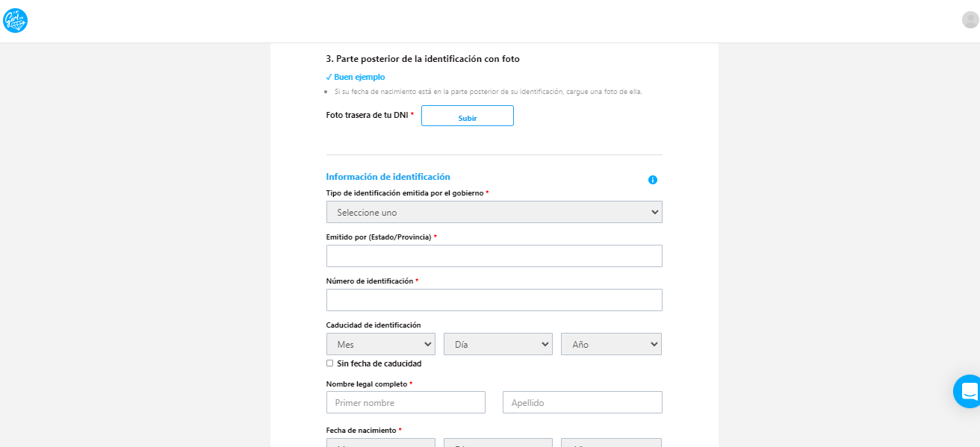Open the birth date year dropdown
The width and height of the screenshot is (980, 447).
pyautogui.click(x=611, y=443)
